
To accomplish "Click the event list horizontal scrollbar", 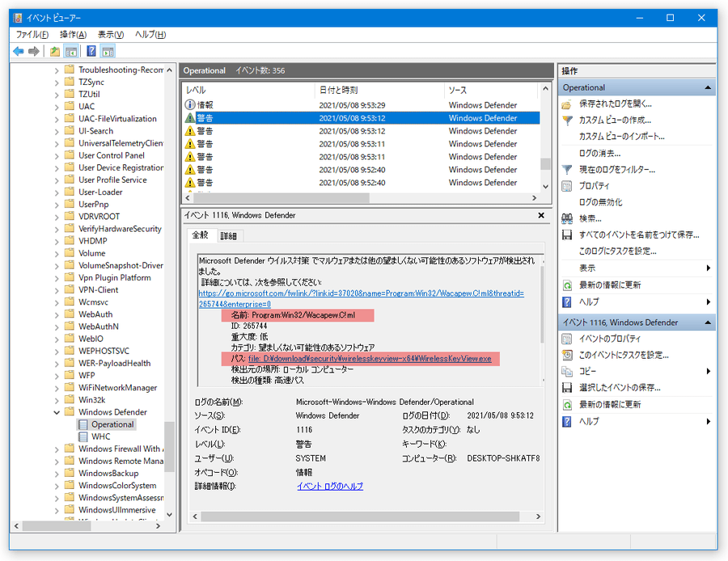I will (281, 198).
